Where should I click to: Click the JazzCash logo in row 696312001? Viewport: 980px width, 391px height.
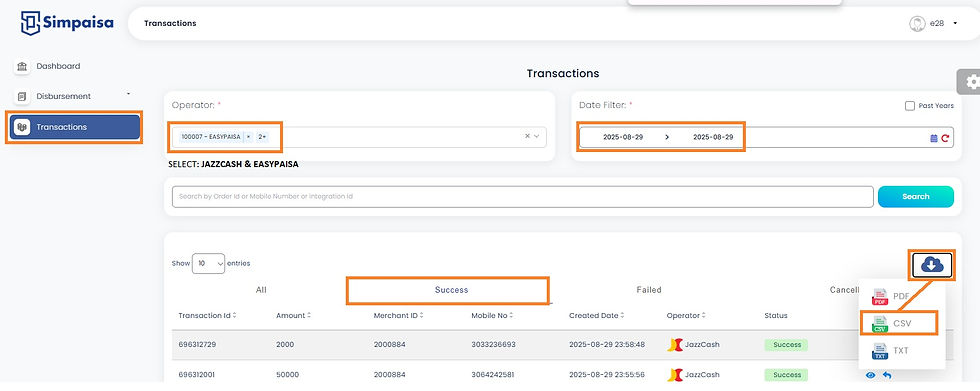674,375
